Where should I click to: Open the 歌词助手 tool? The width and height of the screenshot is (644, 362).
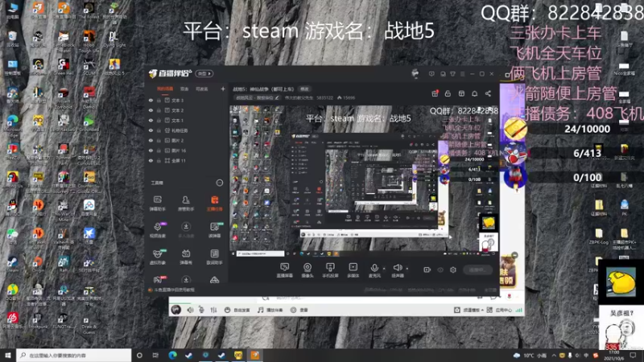(x=214, y=257)
